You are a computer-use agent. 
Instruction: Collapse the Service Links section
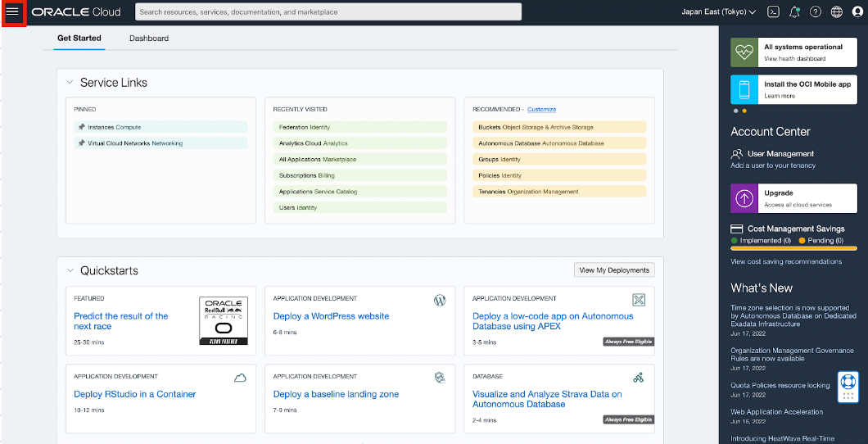click(70, 83)
